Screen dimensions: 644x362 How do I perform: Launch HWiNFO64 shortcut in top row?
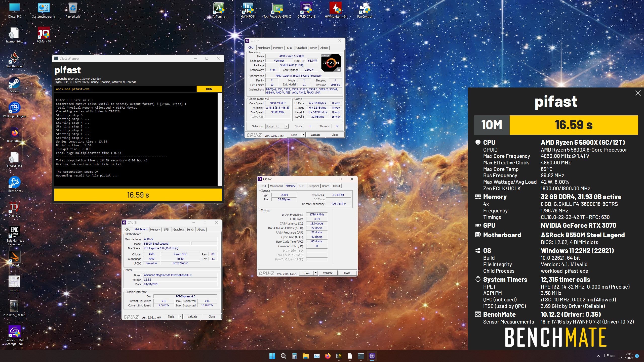tap(248, 10)
